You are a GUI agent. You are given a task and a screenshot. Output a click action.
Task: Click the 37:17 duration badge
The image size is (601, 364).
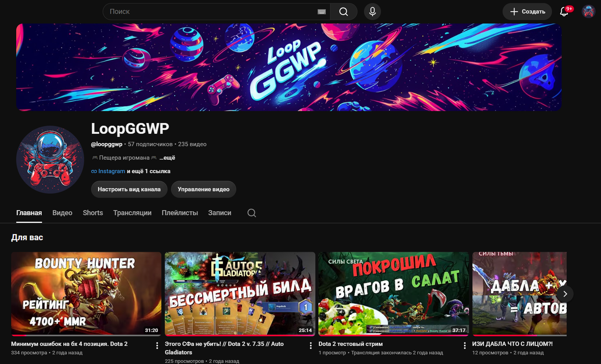pos(459,330)
